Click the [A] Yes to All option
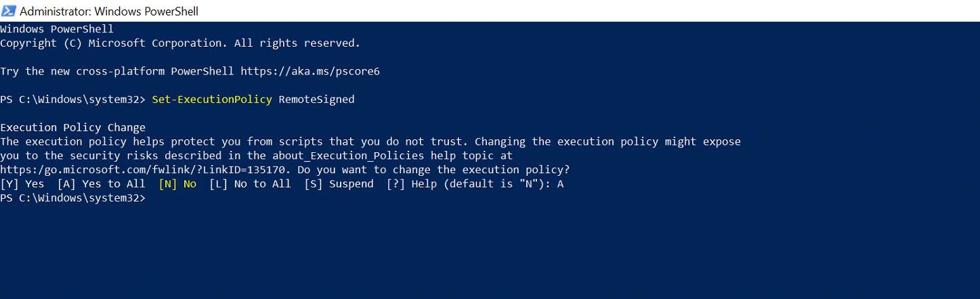The width and height of the screenshot is (980, 299). [102, 184]
